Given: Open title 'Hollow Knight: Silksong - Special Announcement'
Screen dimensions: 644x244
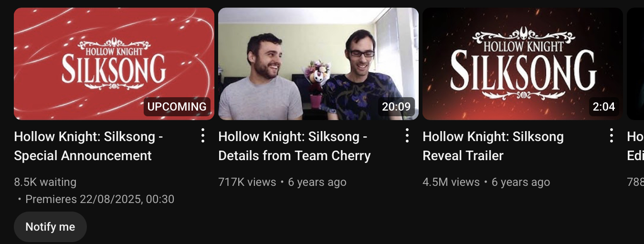Looking at the screenshot, I should [x=89, y=146].
